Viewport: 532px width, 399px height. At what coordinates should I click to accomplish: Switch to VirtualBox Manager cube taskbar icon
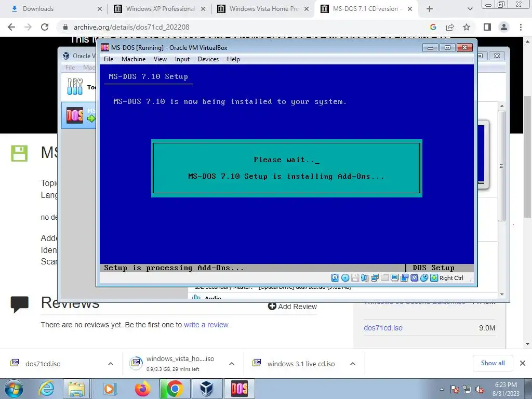(206, 389)
